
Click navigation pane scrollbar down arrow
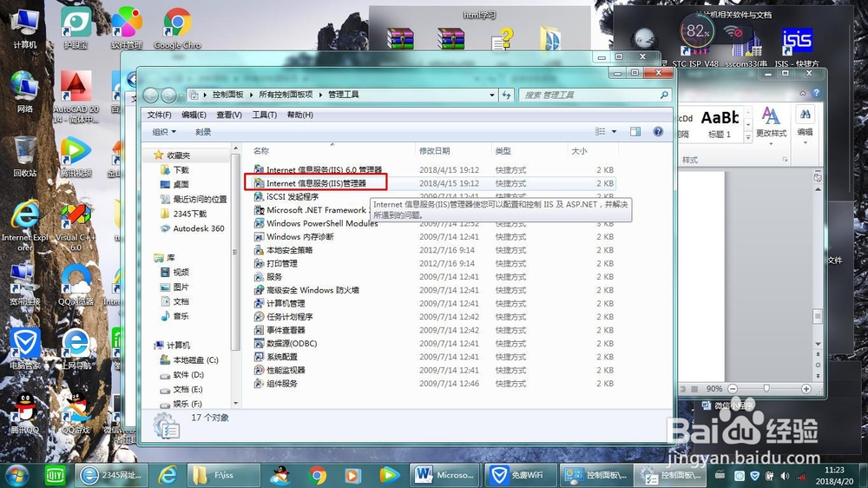(236, 403)
